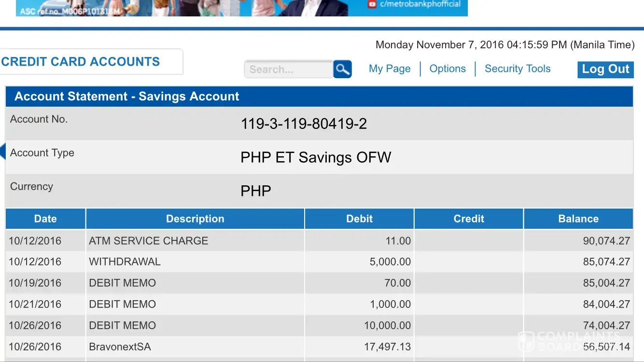
Task: Click the 11.00 debit amount
Action: point(398,241)
